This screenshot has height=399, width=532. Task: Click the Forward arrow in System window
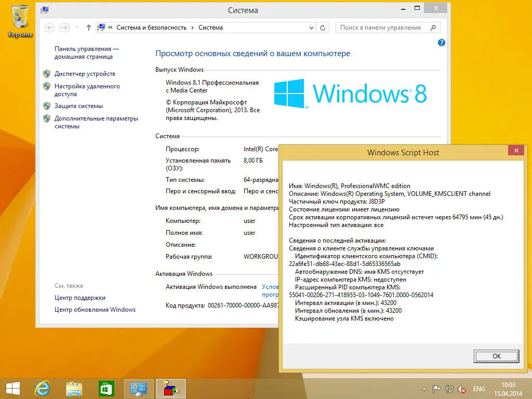pyautogui.click(x=64, y=28)
